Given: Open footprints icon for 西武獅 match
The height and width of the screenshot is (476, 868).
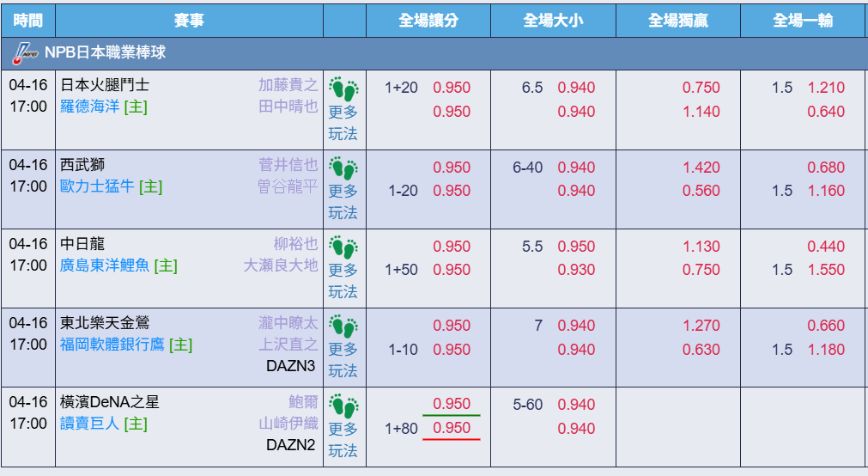Looking at the screenshot, I should point(343,168).
